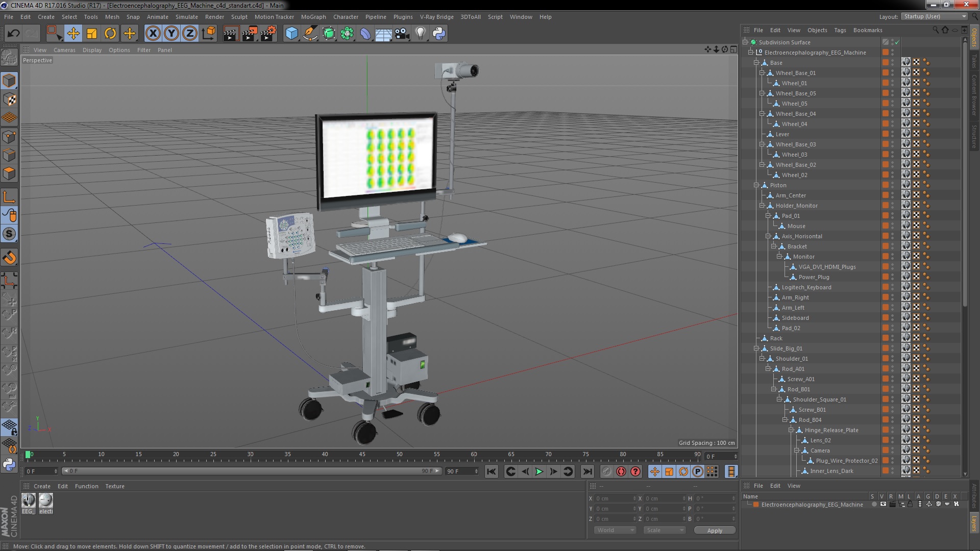
Task: Toggle visibility dots for Monitor object
Action: point(893,257)
